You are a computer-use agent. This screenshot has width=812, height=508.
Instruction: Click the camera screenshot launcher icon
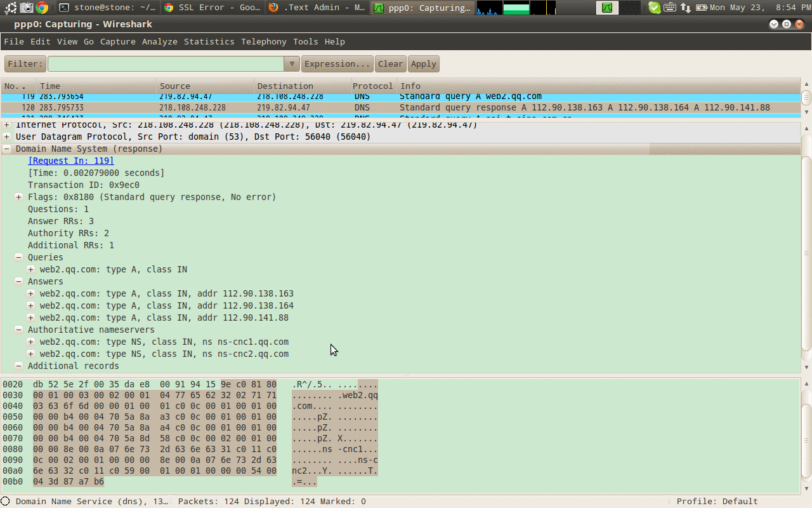[x=27, y=8]
